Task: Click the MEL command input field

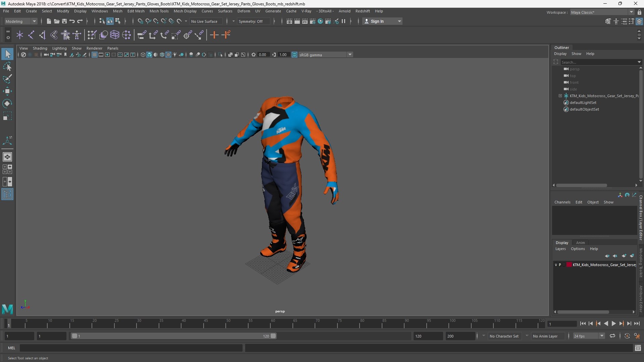Action: tap(131, 348)
